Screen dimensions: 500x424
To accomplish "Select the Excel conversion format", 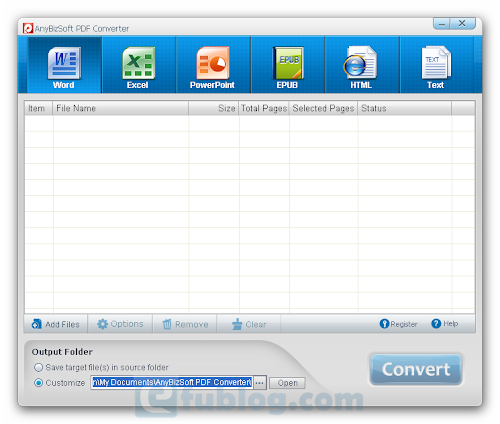I will [x=139, y=65].
